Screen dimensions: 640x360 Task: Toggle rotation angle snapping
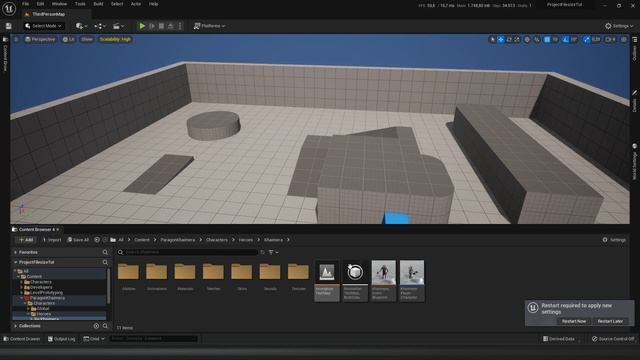pos(565,40)
